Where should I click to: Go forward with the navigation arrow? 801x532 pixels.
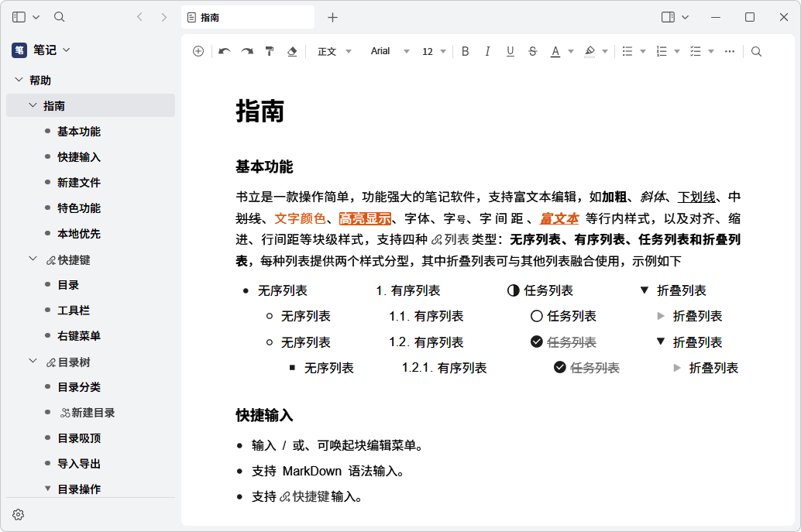pyautogui.click(x=163, y=17)
